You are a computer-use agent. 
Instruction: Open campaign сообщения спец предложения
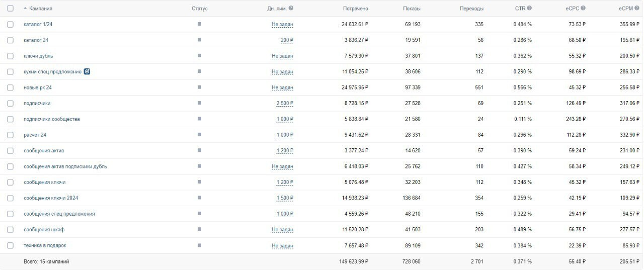coord(59,214)
